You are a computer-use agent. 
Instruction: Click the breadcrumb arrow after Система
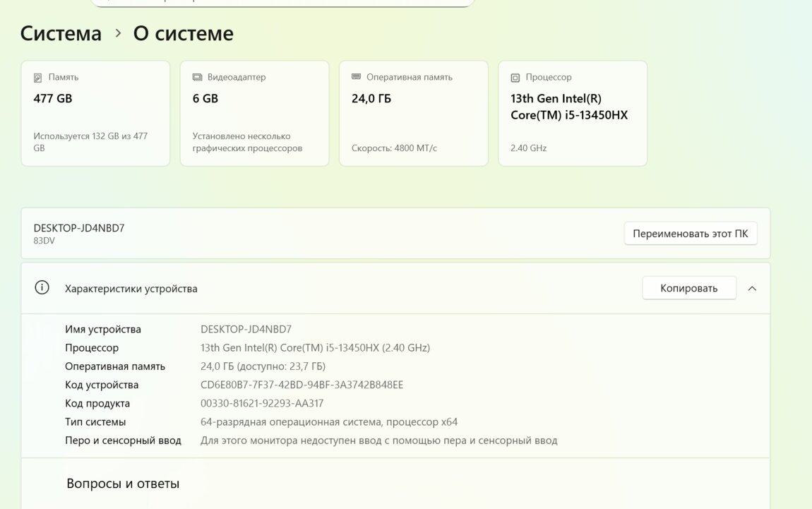point(118,33)
